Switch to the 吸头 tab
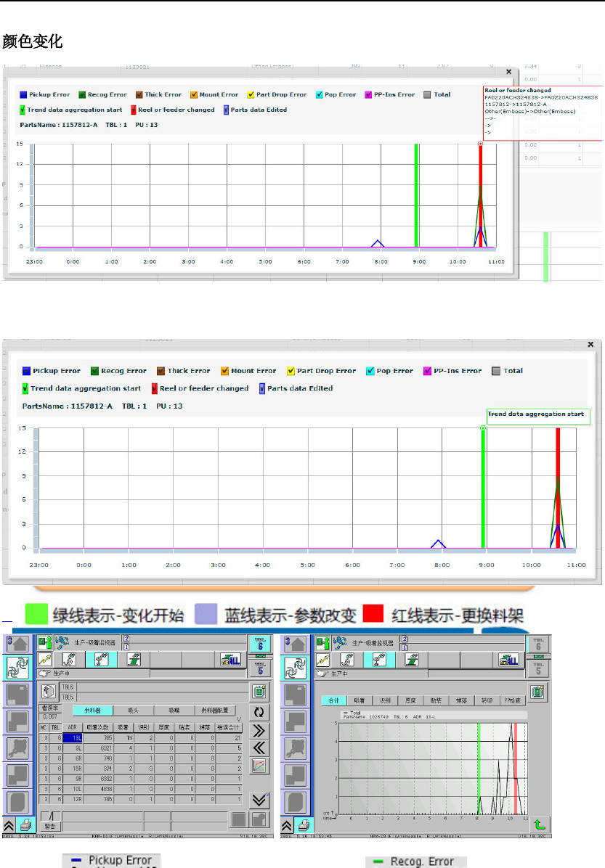This screenshot has width=605, height=868. click(x=134, y=711)
